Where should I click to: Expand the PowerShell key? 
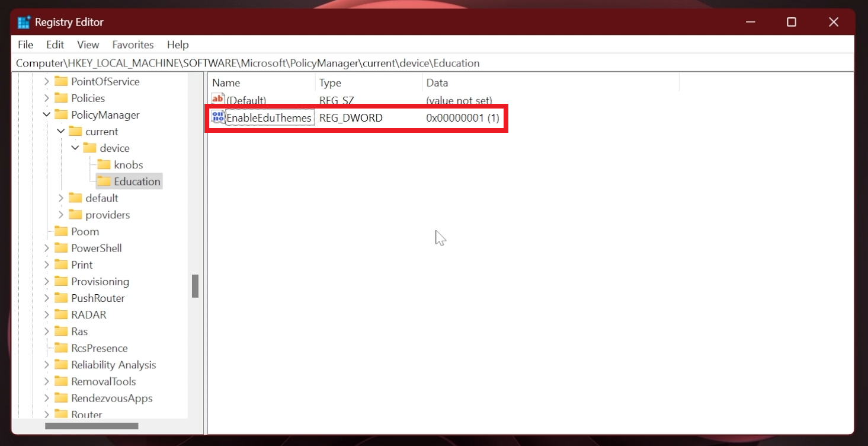pos(46,248)
